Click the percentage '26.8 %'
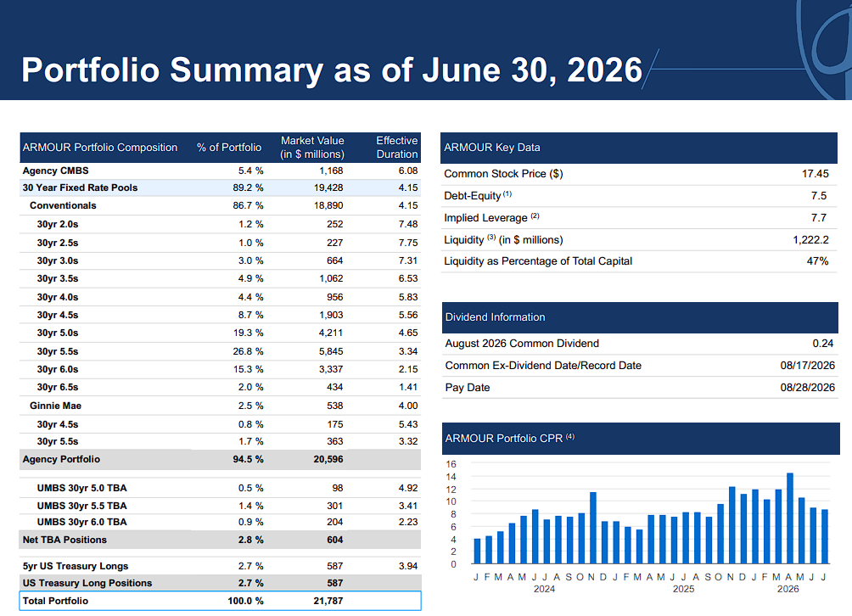Screen dimensions: 852x616 249,351
